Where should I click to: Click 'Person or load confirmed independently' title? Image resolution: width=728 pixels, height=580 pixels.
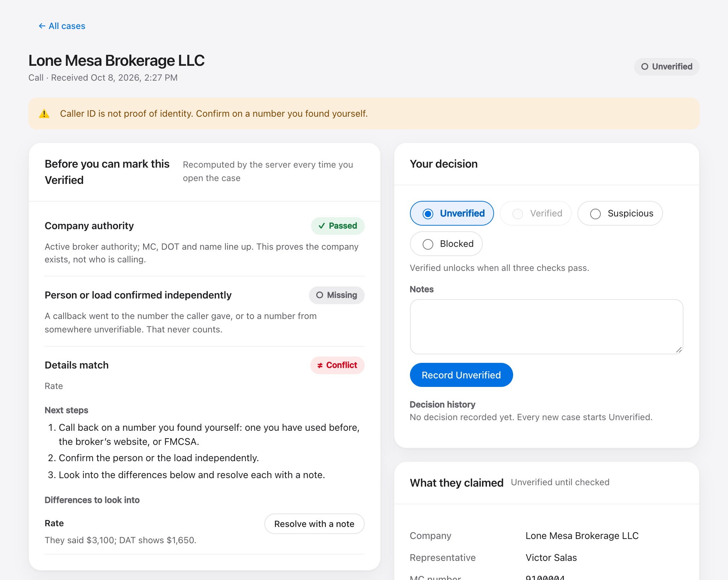pos(138,295)
